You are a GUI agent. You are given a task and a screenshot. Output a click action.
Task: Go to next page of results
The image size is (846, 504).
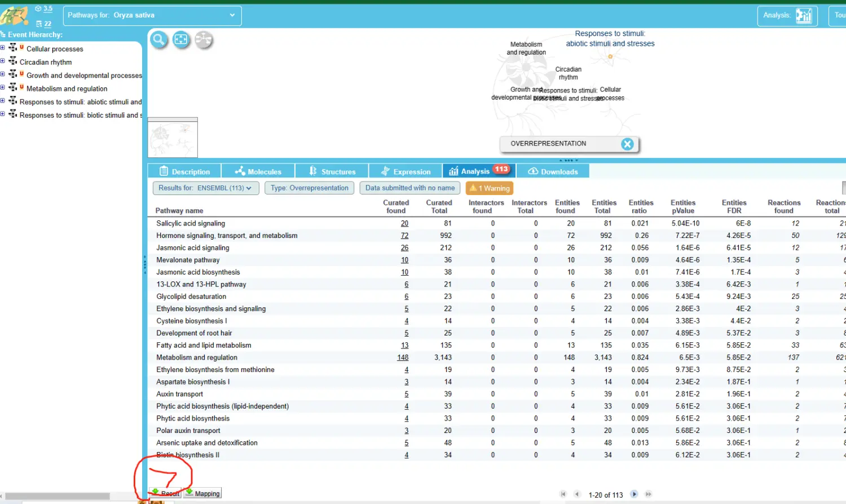pos(634,494)
